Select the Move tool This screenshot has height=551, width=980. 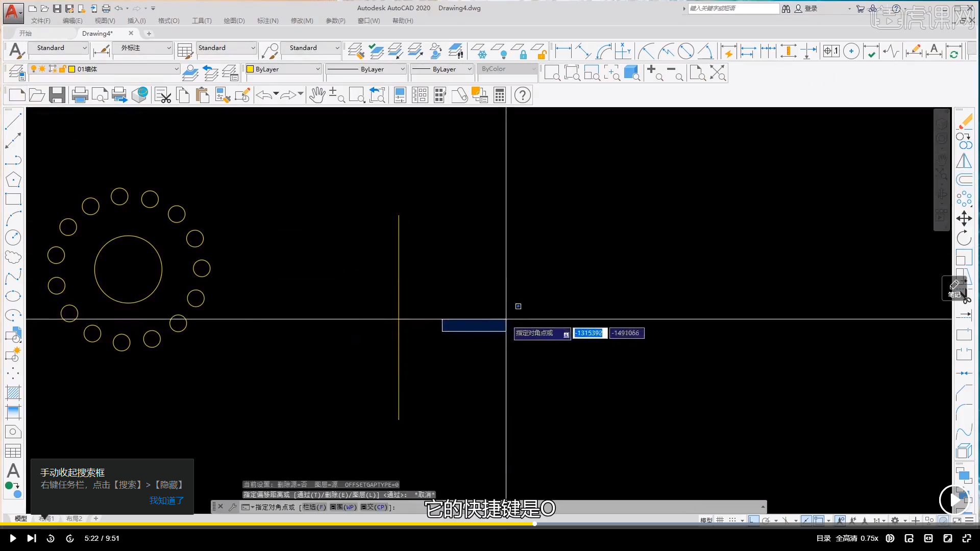pos(964,218)
